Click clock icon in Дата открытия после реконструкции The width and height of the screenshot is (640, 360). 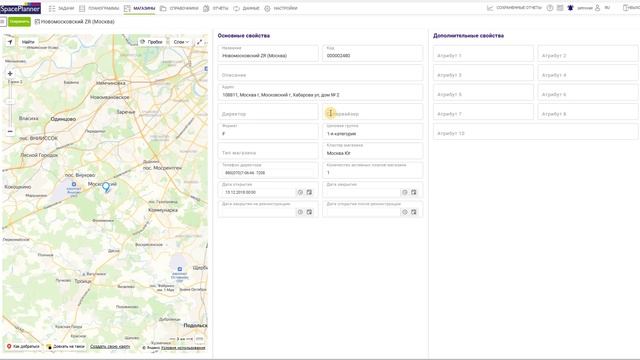click(x=404, y=212)
